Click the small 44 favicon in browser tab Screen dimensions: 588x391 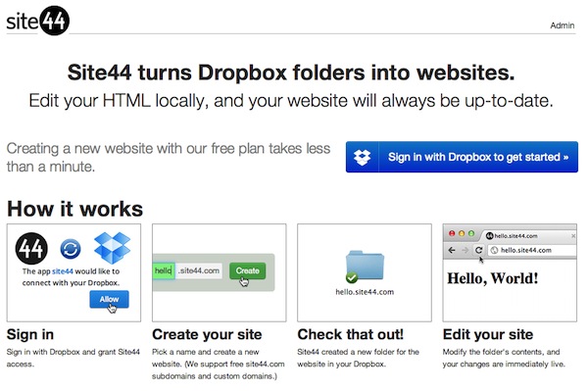[x=489, y=236]
